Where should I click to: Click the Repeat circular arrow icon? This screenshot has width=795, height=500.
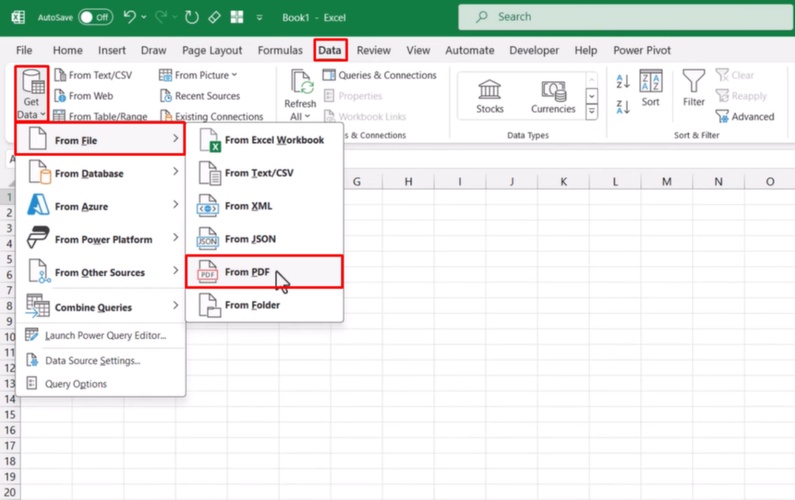tap(192, 17)
